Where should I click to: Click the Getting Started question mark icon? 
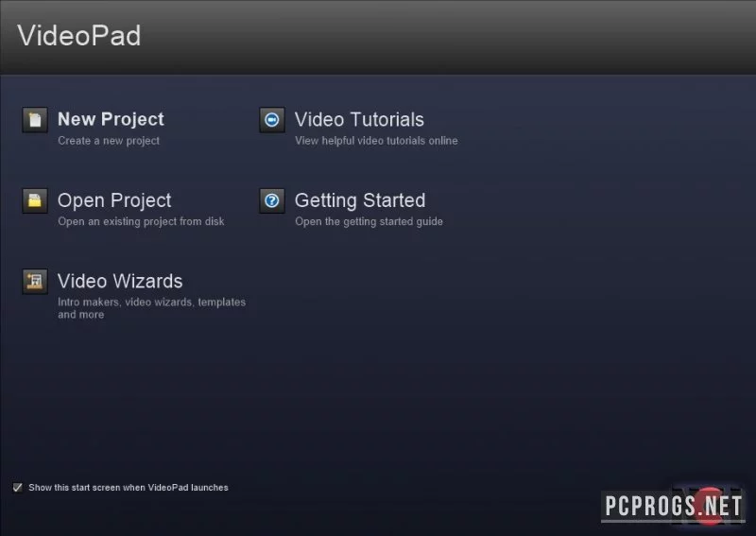click(272, 200)
